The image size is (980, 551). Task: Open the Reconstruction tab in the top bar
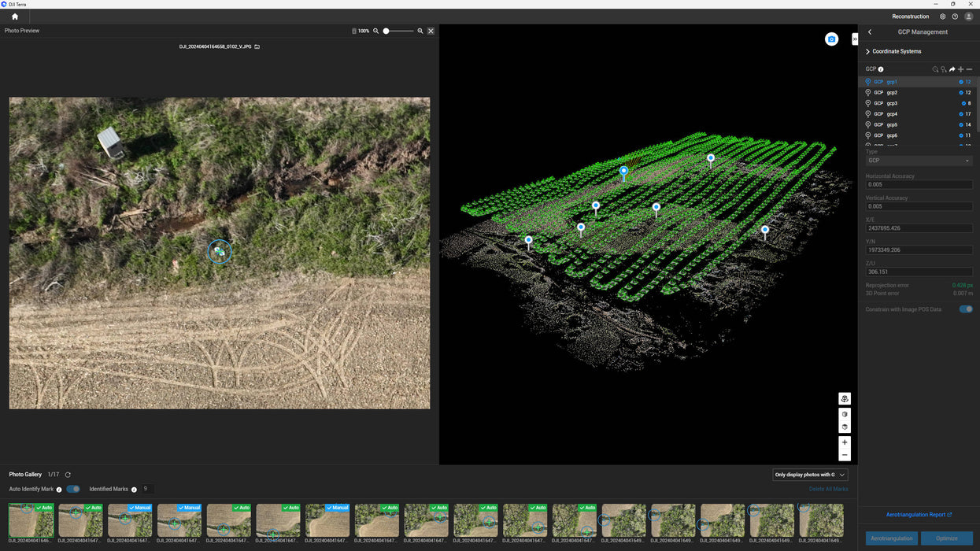(x=910, y=17)
